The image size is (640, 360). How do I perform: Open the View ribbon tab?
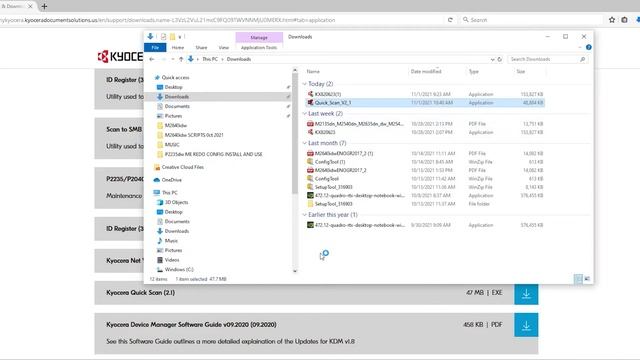(224, 47)
